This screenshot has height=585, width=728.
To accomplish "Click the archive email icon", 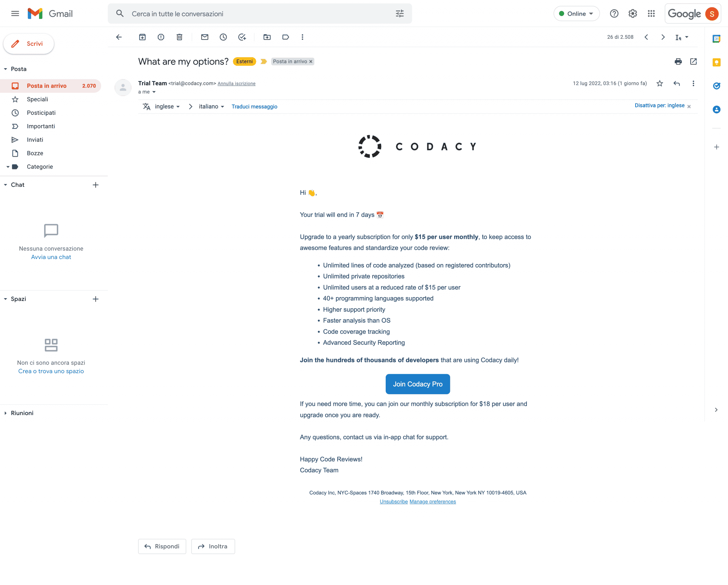I will click(142, 37).
